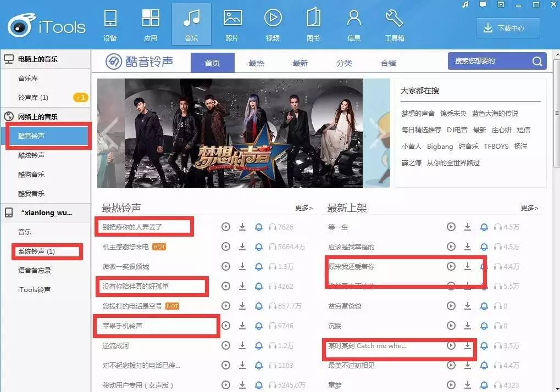Switch to the 最热 tab

(x=256, y=63)
